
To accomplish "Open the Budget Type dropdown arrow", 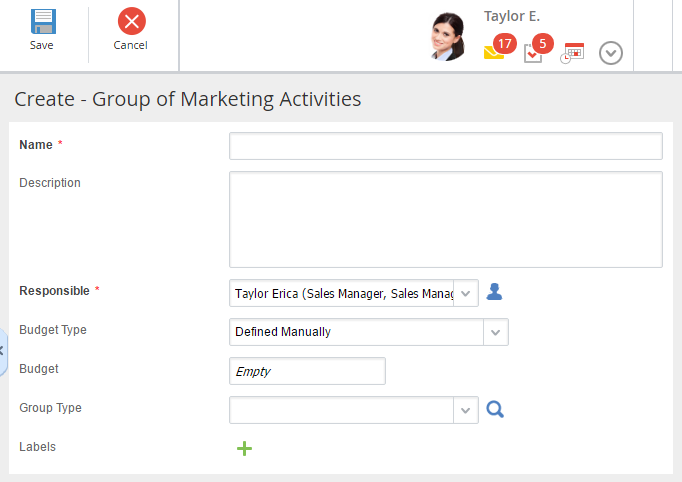I will click(496, 332).
